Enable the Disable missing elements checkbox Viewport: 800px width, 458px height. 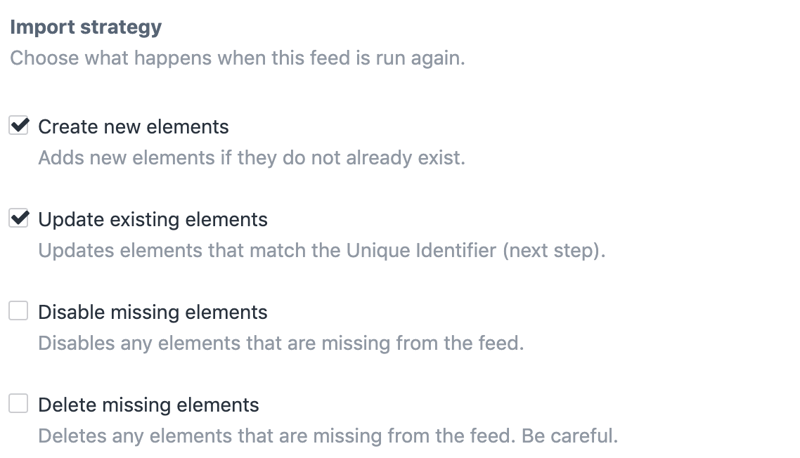tap(19, 311)
